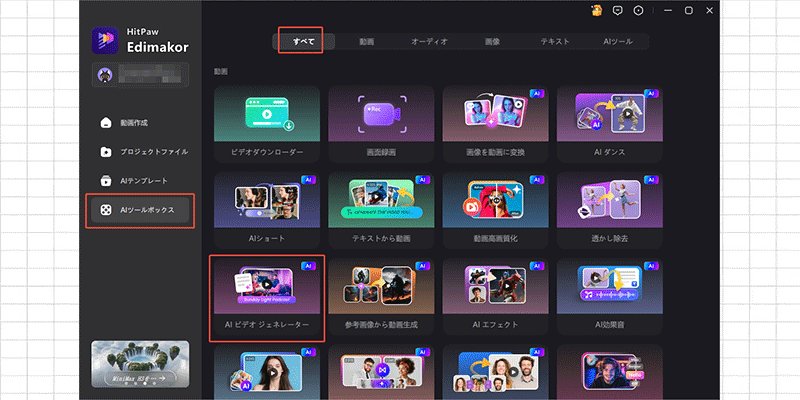Open the user account avatar

pos(105,76)
